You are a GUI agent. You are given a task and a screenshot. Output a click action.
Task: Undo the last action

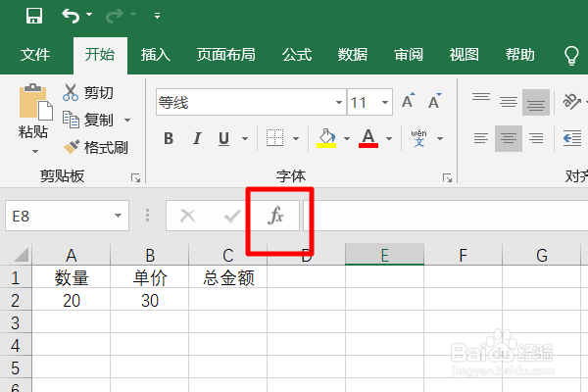coord(71,16)
